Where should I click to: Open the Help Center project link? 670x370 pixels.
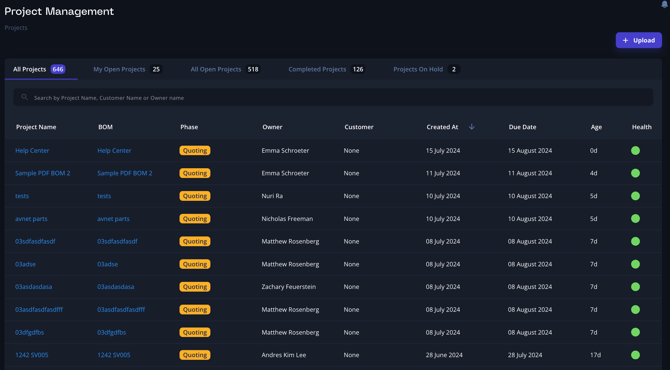[32, 150]
